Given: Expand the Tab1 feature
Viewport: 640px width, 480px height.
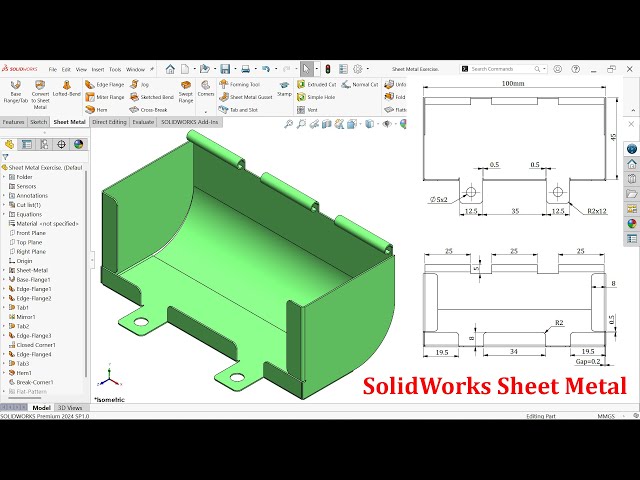Looking at the screenshot, I should pyautogui.click(x=4, y=308).
